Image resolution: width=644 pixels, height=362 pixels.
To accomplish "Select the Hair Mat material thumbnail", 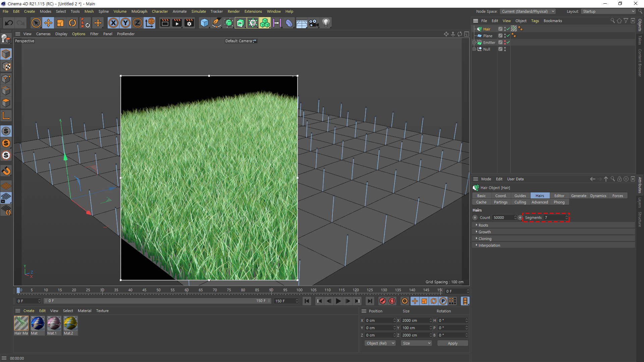I will (21, 323).
